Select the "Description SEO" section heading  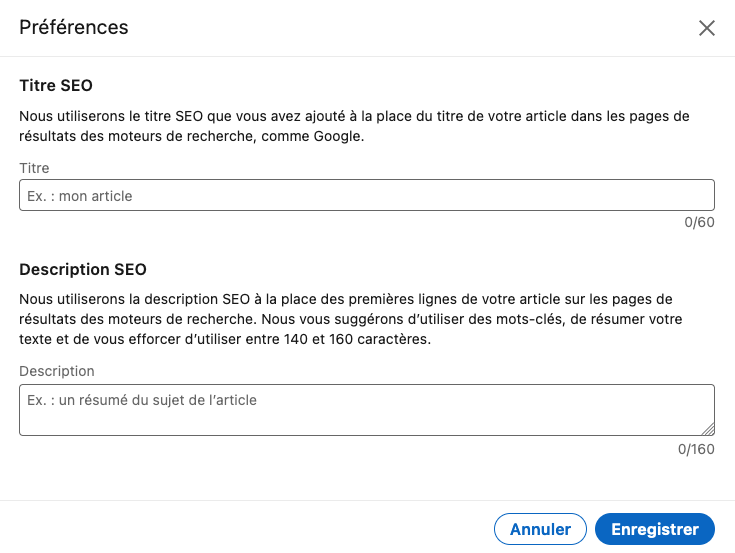point(83,269)
